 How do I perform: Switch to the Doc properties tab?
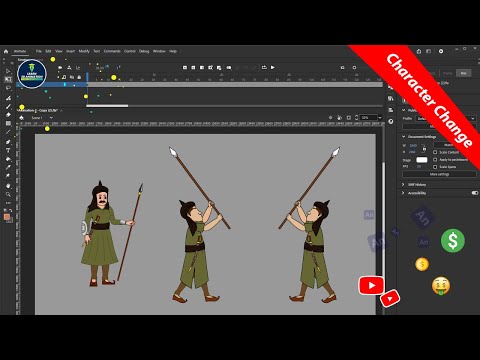coord(463,73)
